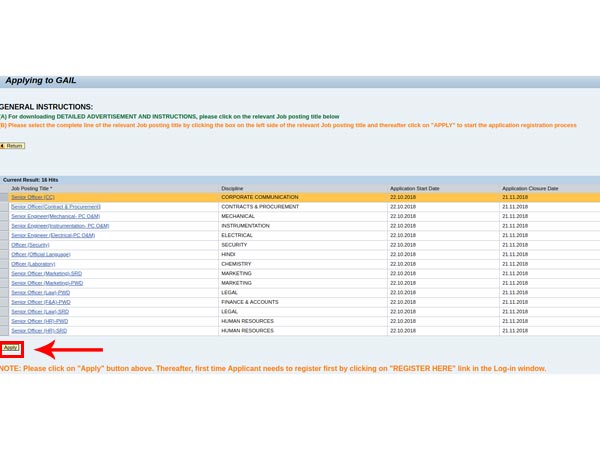
Task: Open Senior Officer (Marketing)-SRD posting
Action: (x=47, y=274)
